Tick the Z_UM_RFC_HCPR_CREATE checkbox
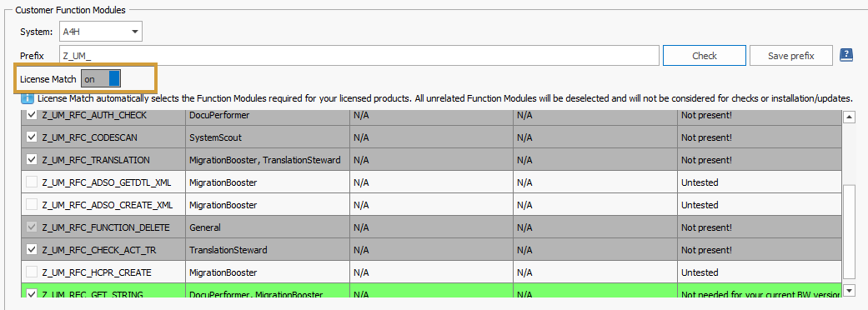 click(33, 272)
